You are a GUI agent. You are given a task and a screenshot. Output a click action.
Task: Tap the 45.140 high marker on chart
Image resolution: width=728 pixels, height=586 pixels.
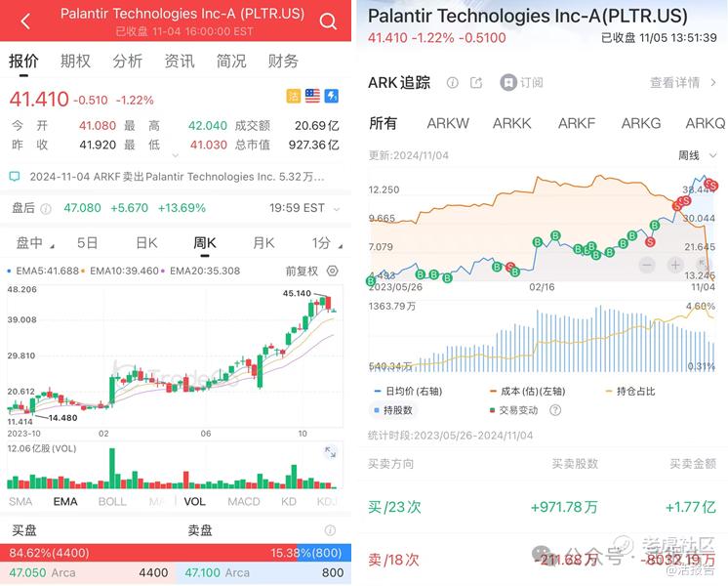click(x=297, y=293)
